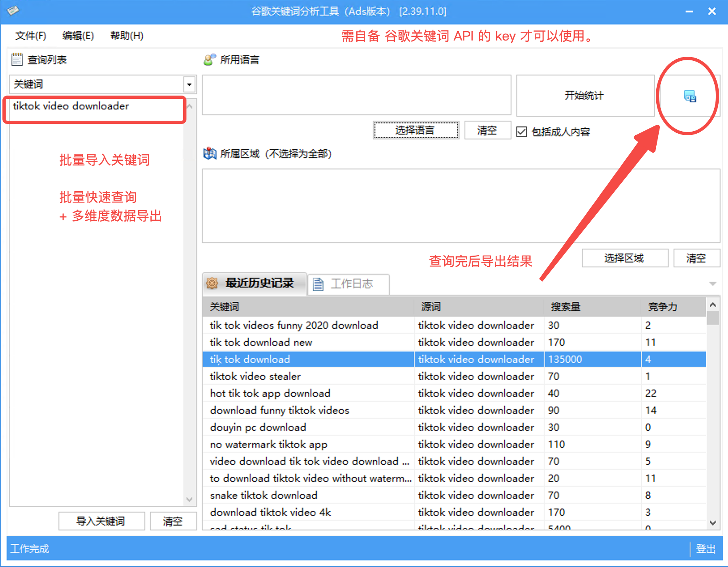Select row download tiktok video 4k
This screenshot has width=728, height=567.
(x=454, y=512)
